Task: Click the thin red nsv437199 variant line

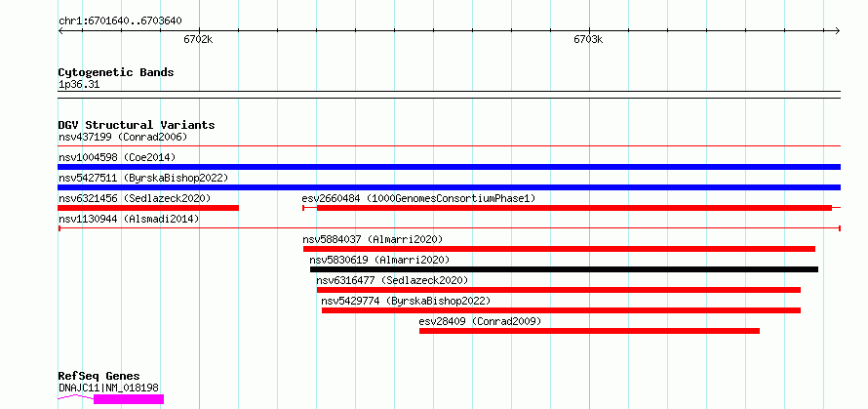Action: [x=449, y=145]
